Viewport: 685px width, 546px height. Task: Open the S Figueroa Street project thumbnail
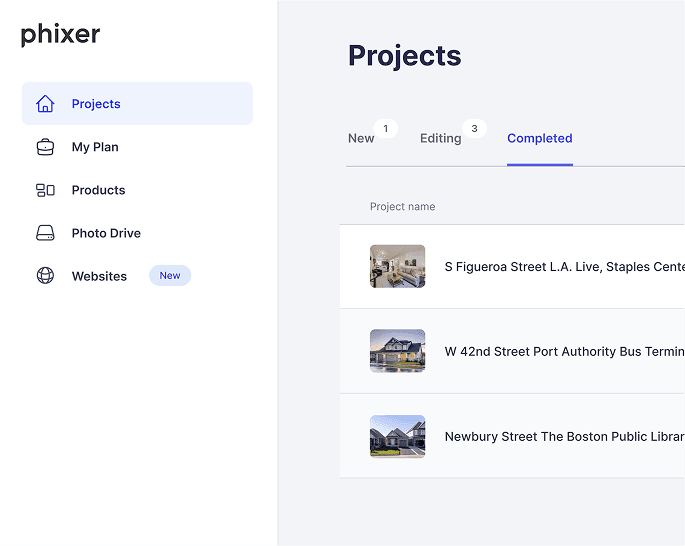pos(397,267)
